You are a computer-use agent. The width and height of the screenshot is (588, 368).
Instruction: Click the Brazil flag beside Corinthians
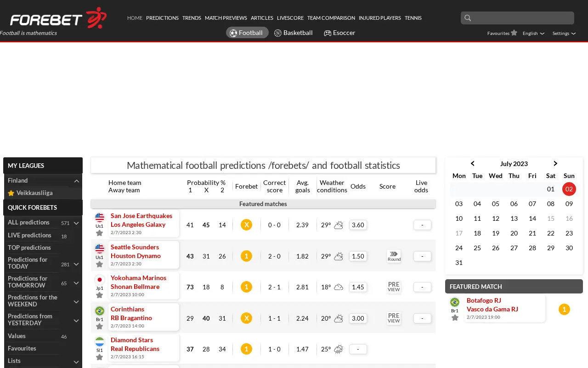pyautogui.click(x=100, y=311)
